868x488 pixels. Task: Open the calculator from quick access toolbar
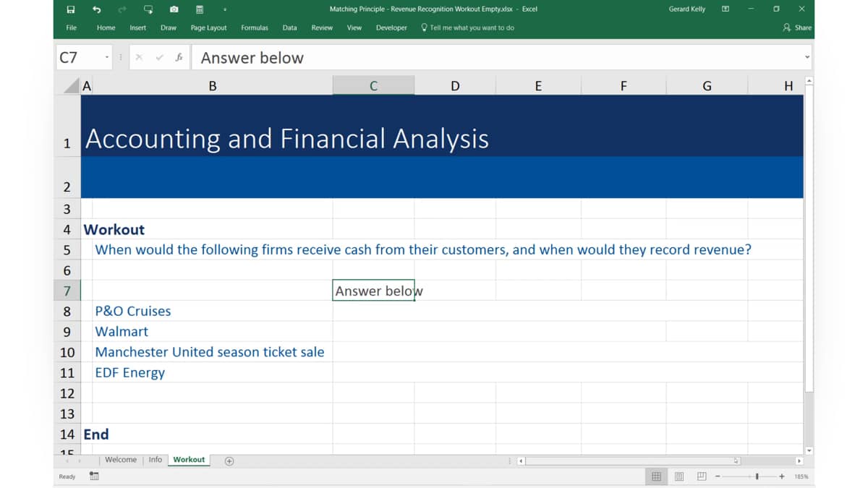tap(200, 9)
